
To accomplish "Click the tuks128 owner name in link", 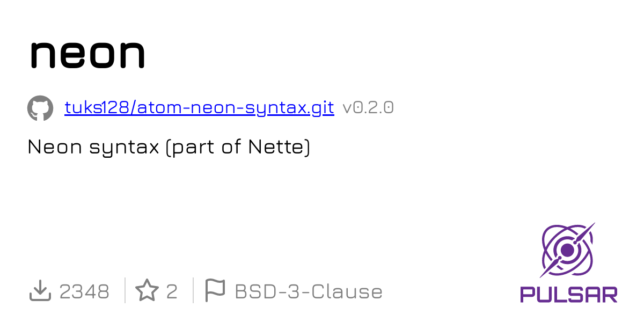I will pos(98,108).
